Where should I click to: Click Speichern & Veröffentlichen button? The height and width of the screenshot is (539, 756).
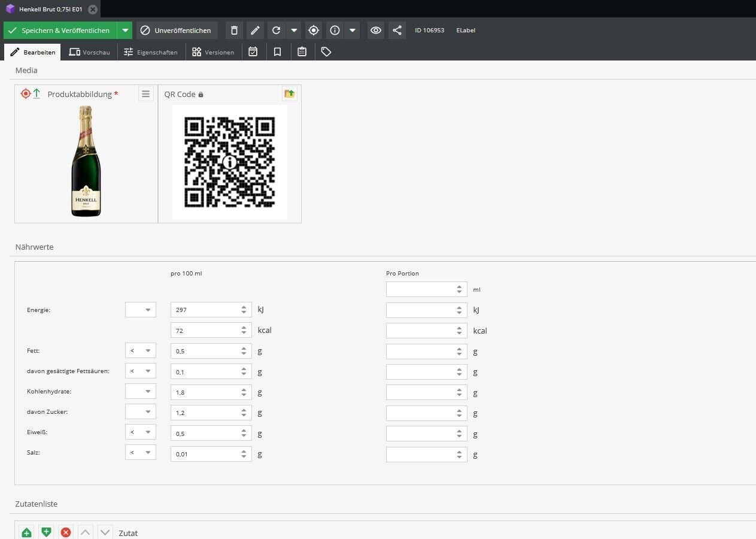coord(60,31)
